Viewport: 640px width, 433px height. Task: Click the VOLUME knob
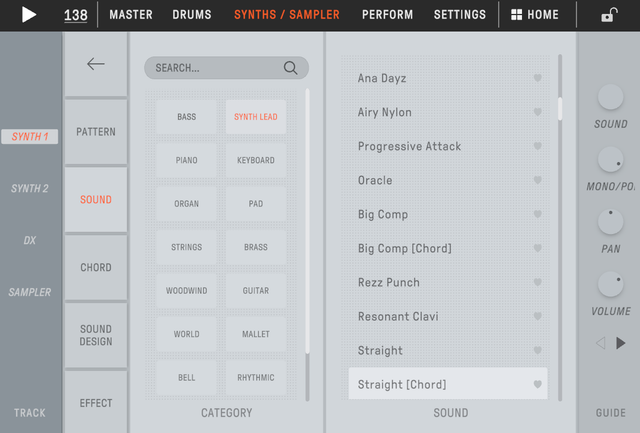click(610, 284)
